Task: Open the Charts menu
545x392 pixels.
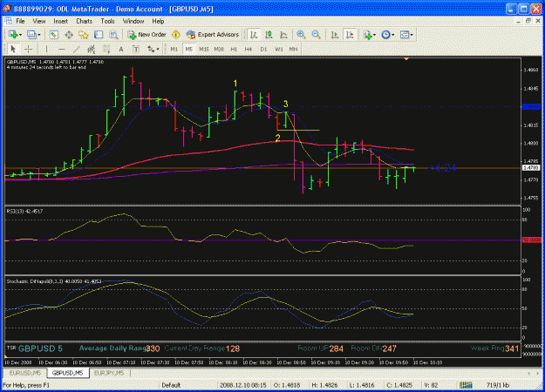Action: tap(84, 21)
